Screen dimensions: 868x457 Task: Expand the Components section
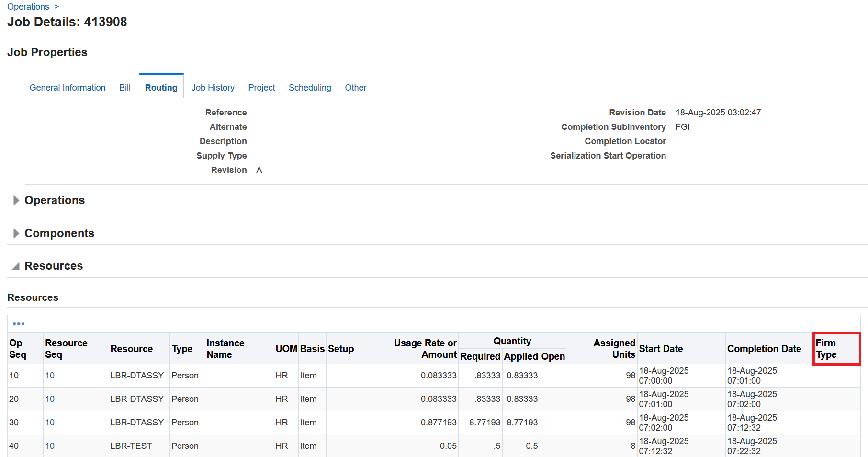click(x=16, y=233)
